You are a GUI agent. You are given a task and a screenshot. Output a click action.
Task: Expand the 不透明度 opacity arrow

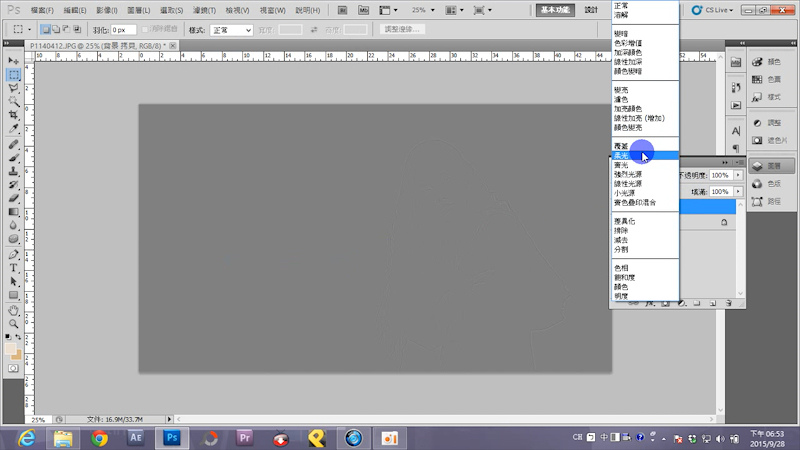(739, 175)
